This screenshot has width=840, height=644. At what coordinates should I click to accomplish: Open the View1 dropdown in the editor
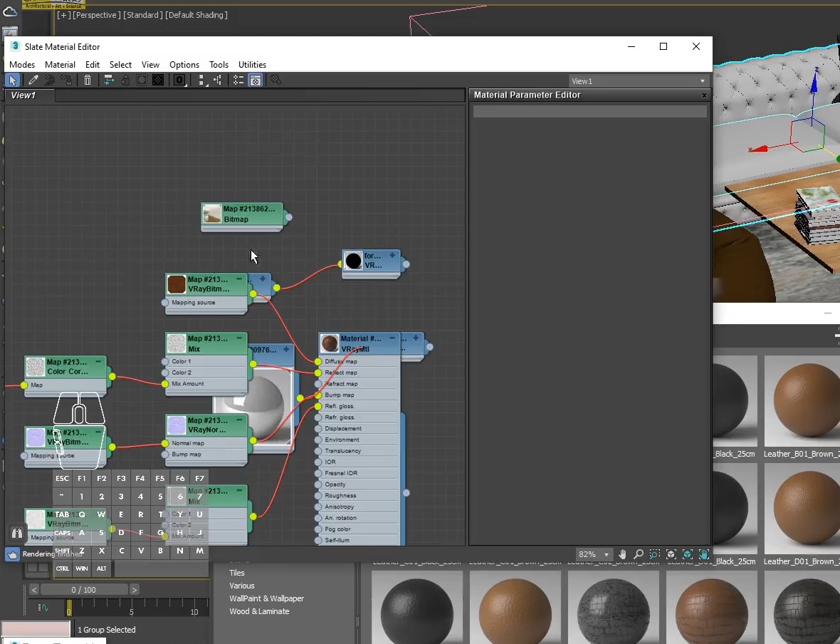point(637,80)
